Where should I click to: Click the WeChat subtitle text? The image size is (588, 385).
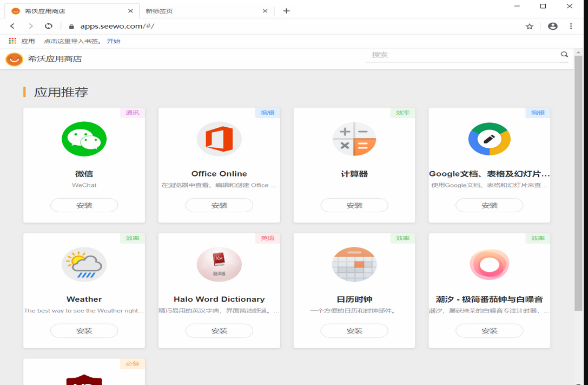pyautogui.click(x=84, y=185)
